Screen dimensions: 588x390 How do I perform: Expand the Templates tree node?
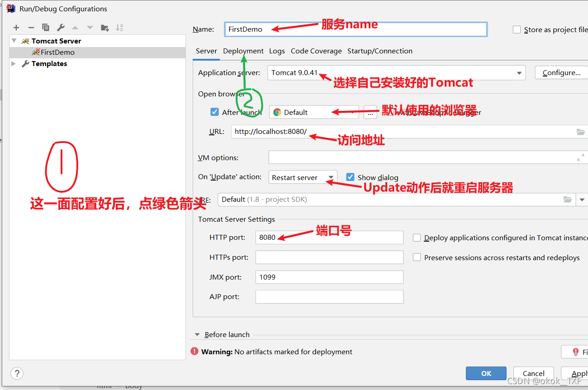[x=14, y=64]
